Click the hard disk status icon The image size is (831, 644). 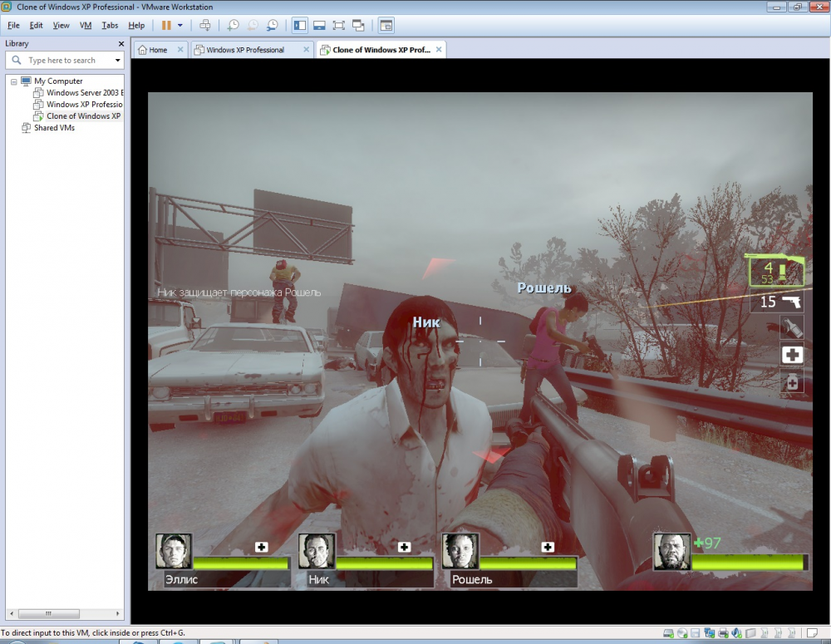click(668, 633)
